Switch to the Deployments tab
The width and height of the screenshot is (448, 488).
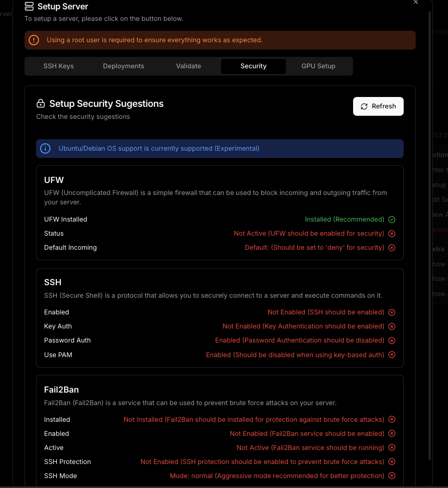coord(123,66)
